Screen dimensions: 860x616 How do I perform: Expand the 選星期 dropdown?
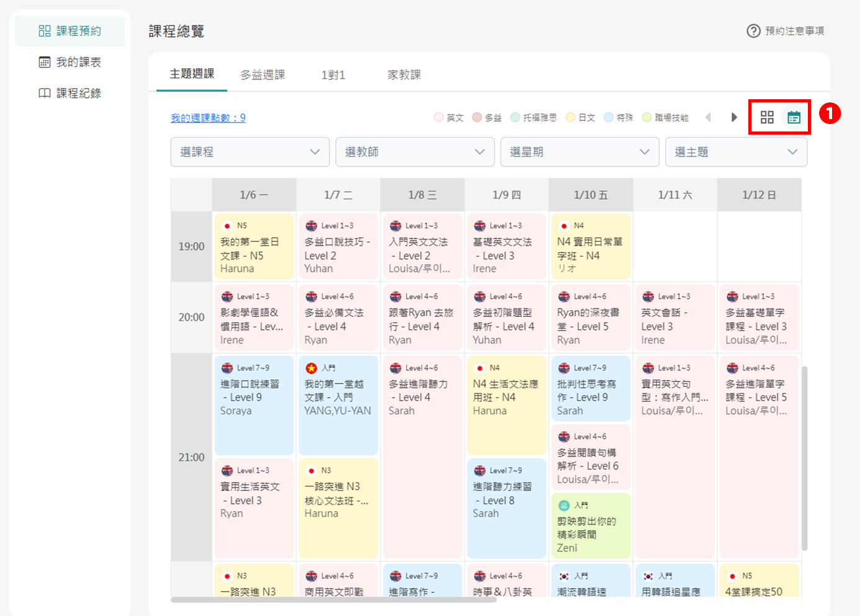point(580,152)
